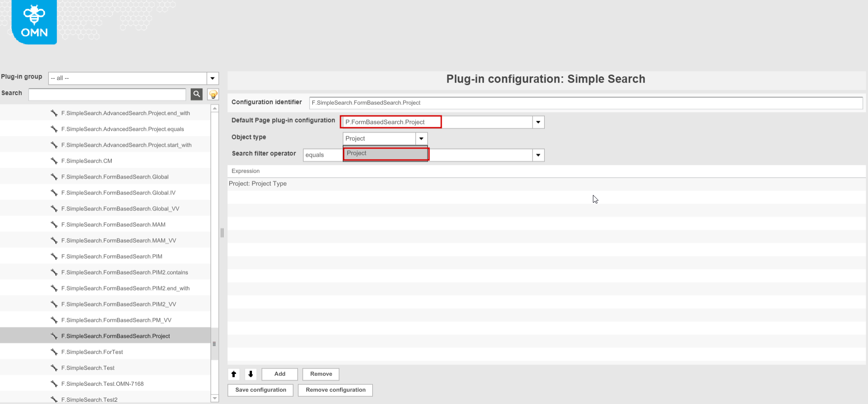Click wrench icon of F.SimpleSearch.FormBasedSearch.PM_VV
The height and width of the screenshot is (404, 868).
[54, 320]
